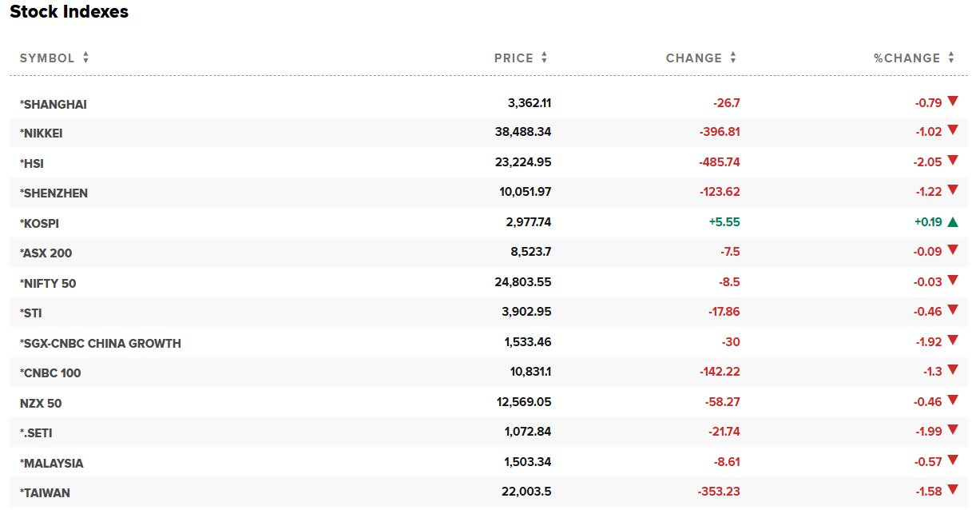Image resolution: width=980 pixels, height=510 pixels.
Task: Click the red down triangle beside NZX 50
Action: pos(953,400)
